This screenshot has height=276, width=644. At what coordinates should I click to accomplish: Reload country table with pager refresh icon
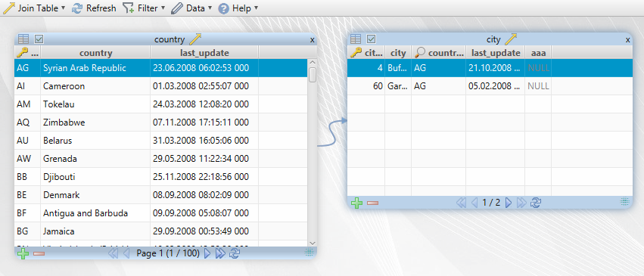(235, 253)
